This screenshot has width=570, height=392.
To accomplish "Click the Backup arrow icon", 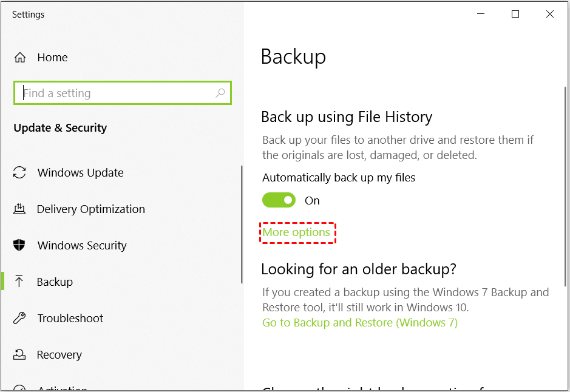I will 19,282.
